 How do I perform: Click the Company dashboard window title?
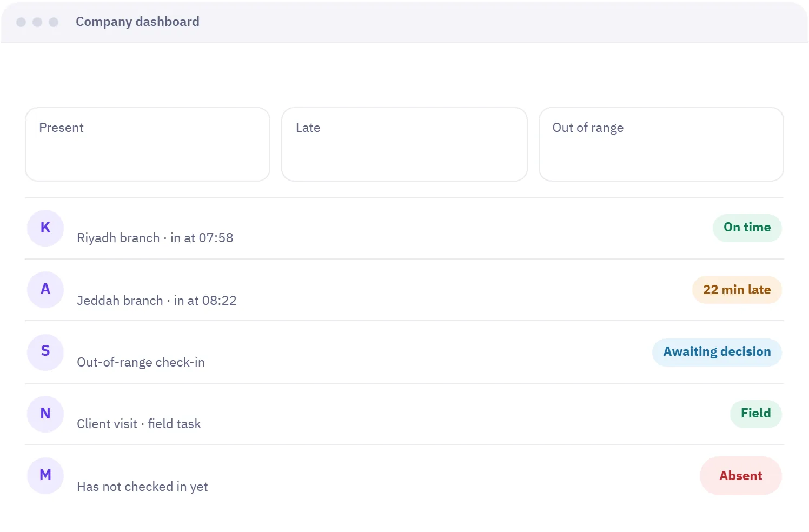point(137,22)
